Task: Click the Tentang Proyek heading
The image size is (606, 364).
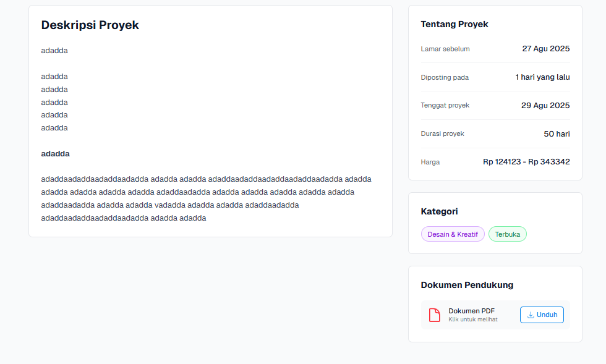Action: (x=454, y=24)
